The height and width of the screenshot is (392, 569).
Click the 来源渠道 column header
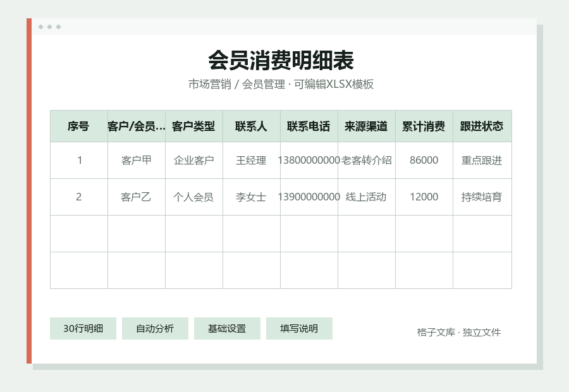pyautogui.click(x=367, y=126)
